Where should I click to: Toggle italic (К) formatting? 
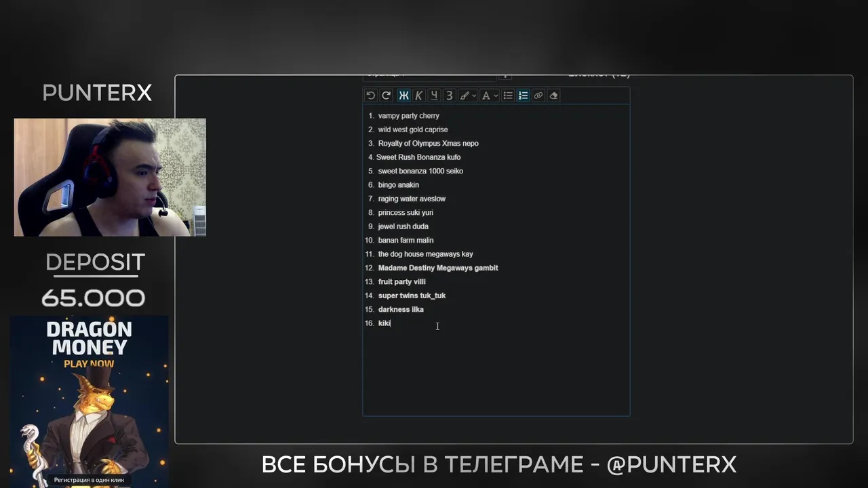pos(418,96)
